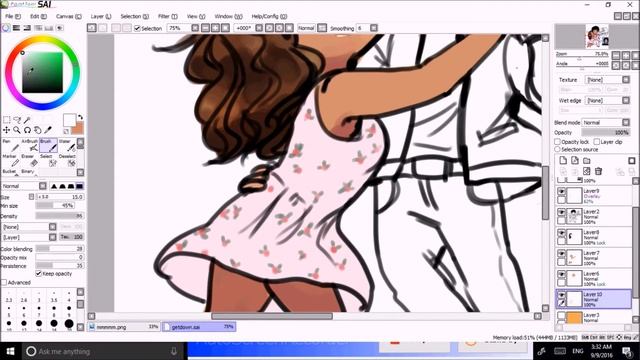The height and width of the screenshot is (360, 640).
Task: Select the Marker tool
Action: click(10, 160)
